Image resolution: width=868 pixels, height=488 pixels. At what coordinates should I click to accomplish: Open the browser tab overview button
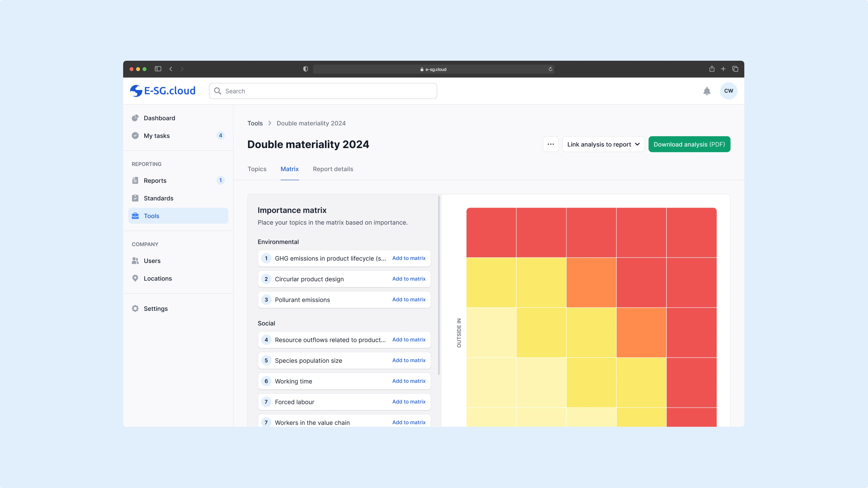click(735, 69)
